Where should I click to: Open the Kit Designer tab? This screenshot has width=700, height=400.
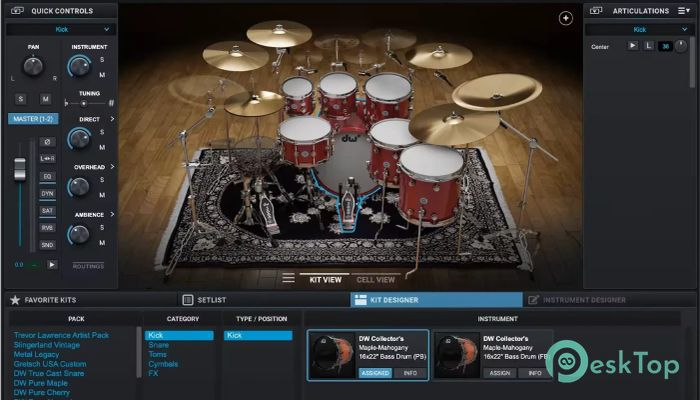[x=436, y=300]
